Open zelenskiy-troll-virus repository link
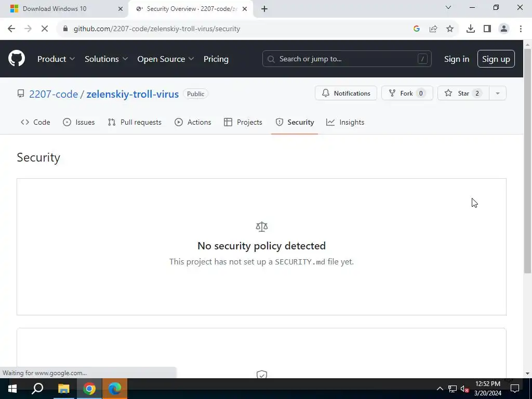The height and width of the screenshot is (399, 532). click(x=132, y=94)
